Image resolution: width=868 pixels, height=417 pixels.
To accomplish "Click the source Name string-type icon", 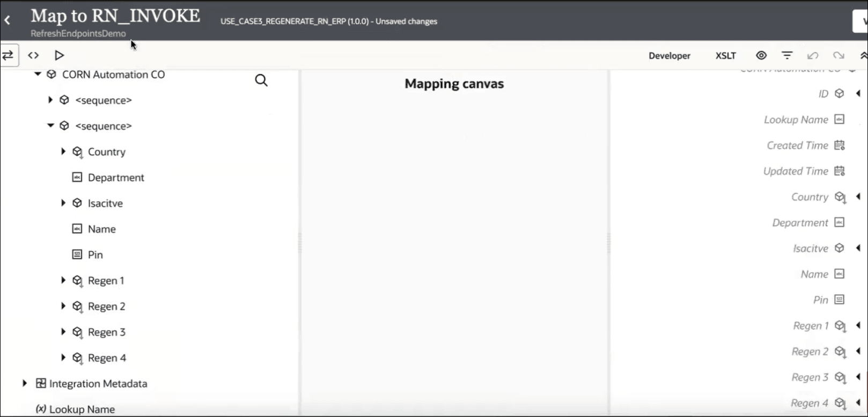I will click(x=77, y=229).
